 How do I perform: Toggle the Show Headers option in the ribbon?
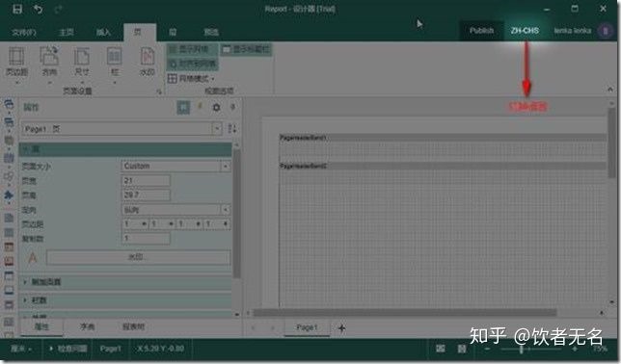pyautogui.click(x=246, y=49)
